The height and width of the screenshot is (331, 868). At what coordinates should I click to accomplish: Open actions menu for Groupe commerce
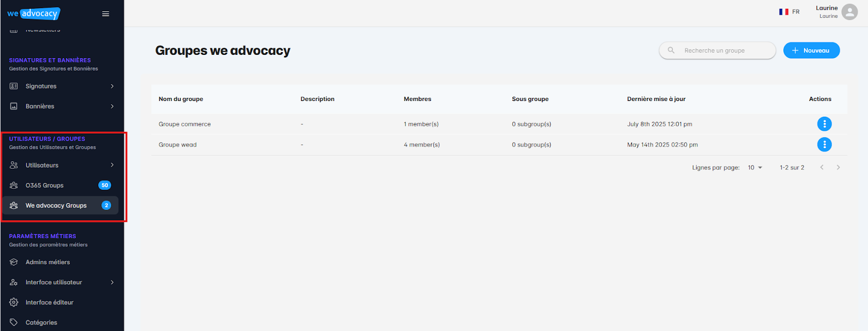[x=824, y=124]
